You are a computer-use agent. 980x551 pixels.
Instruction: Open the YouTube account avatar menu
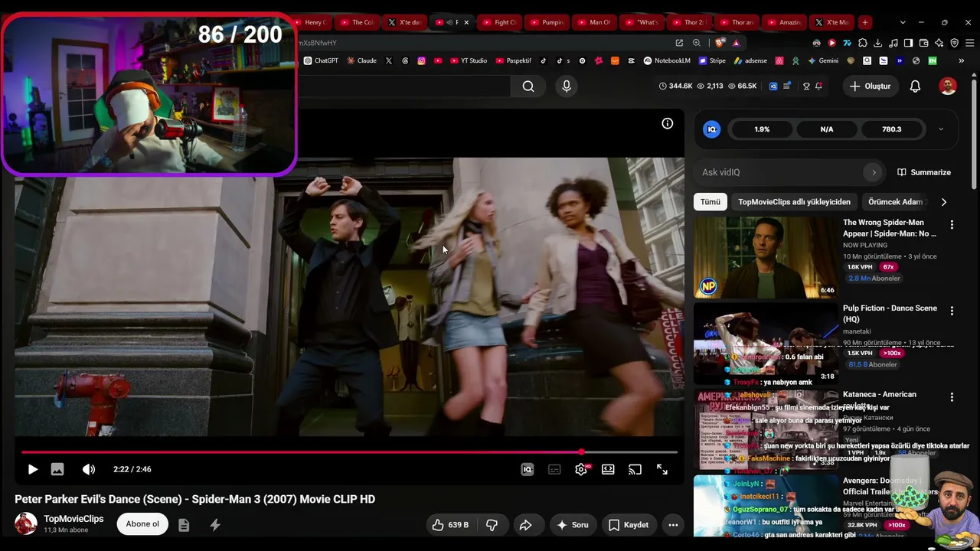pos(948,86)
